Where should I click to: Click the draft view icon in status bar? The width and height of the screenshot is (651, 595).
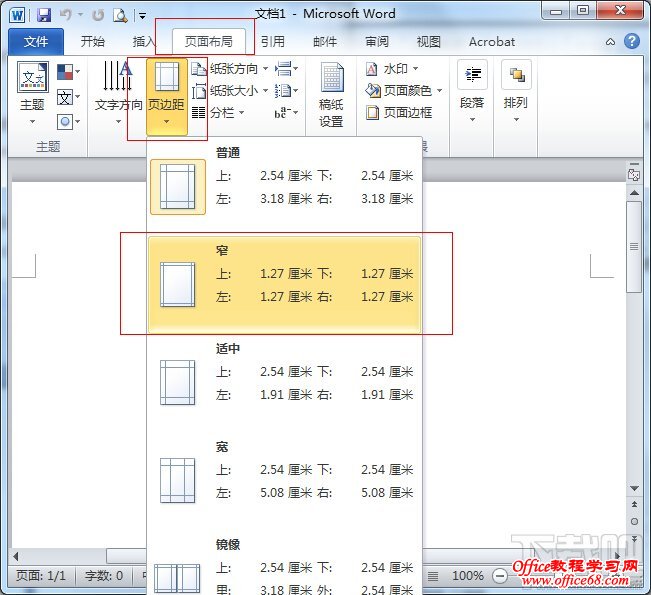433,576
